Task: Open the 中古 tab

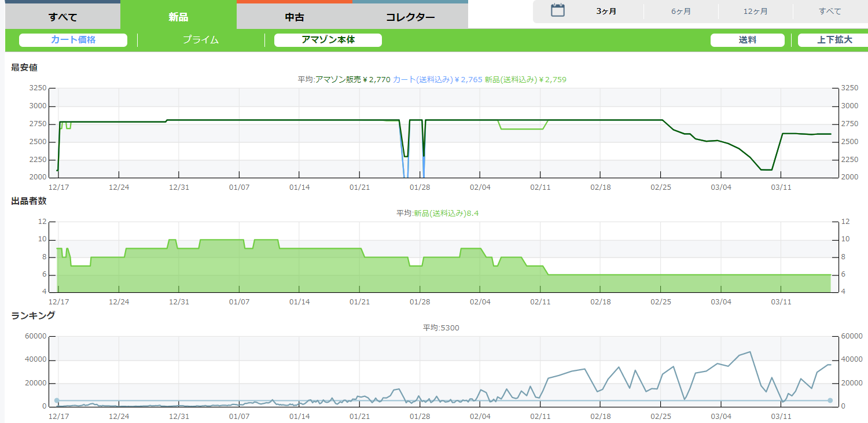Action: click(295, 17)
